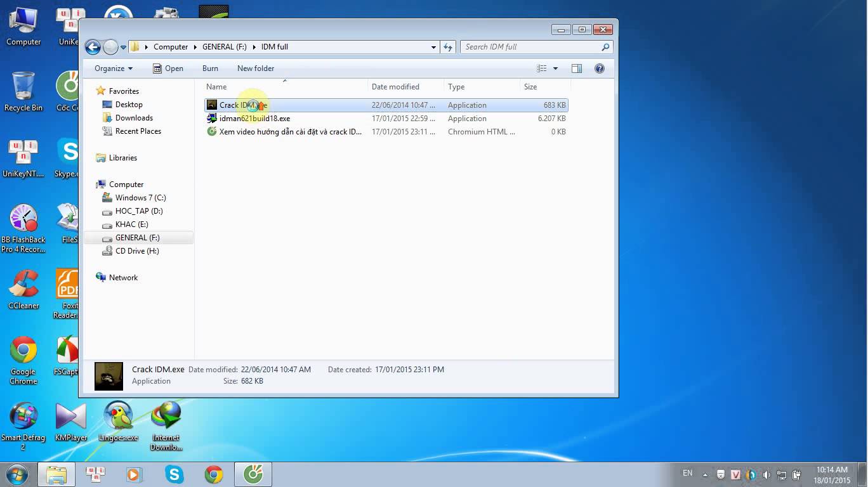Click UniKey taskbar icon

point(95,474)
